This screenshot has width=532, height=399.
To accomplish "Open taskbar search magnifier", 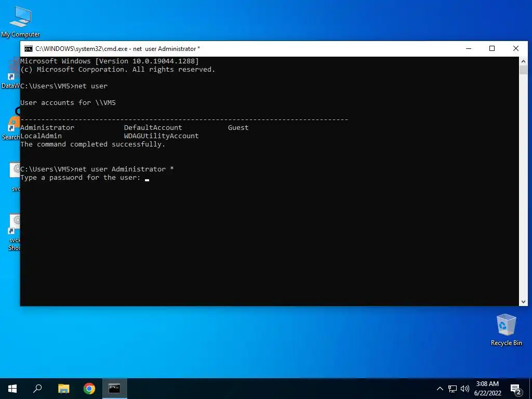I will tap(37, 389).
